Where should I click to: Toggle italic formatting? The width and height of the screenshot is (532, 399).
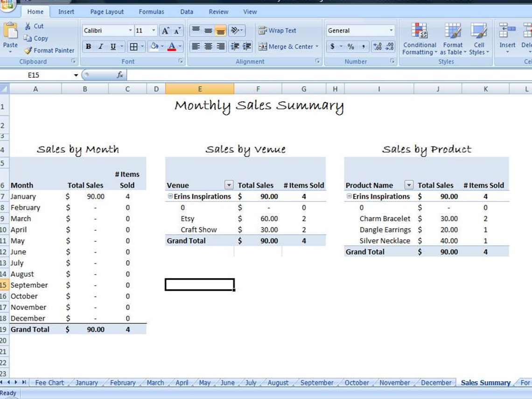(100, 46)
